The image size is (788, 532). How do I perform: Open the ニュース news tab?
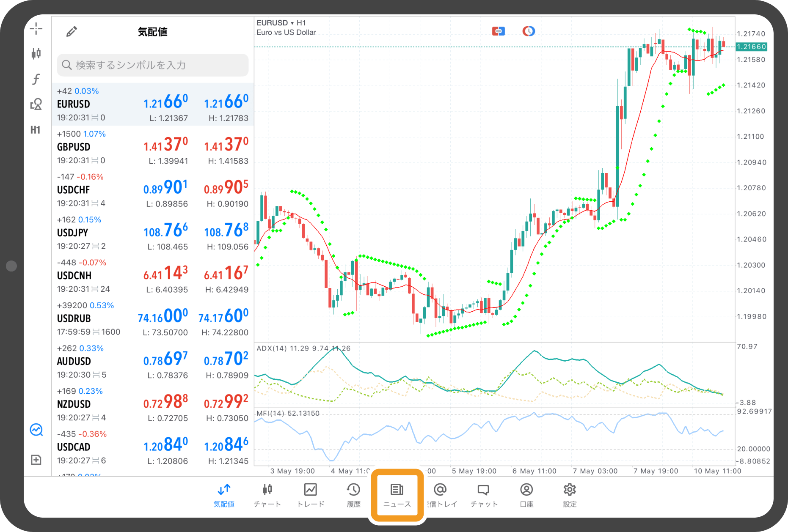pos(397,495)
